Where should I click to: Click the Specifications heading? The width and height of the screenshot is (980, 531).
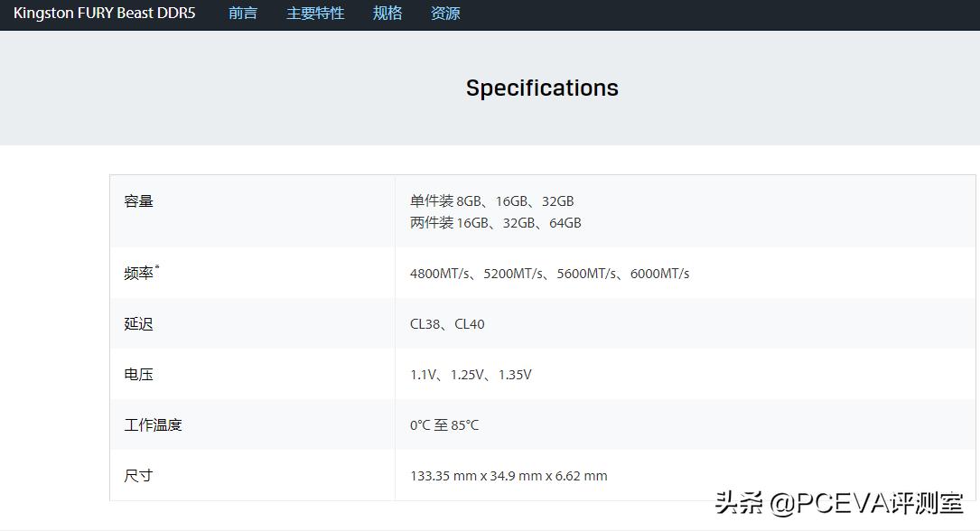[541, 88]
